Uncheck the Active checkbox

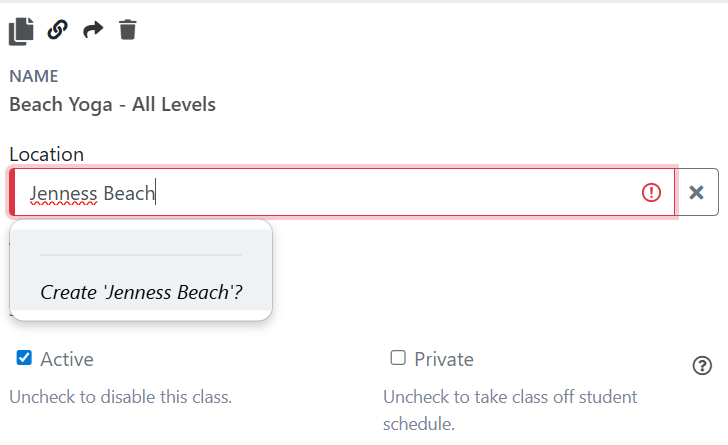25,358
